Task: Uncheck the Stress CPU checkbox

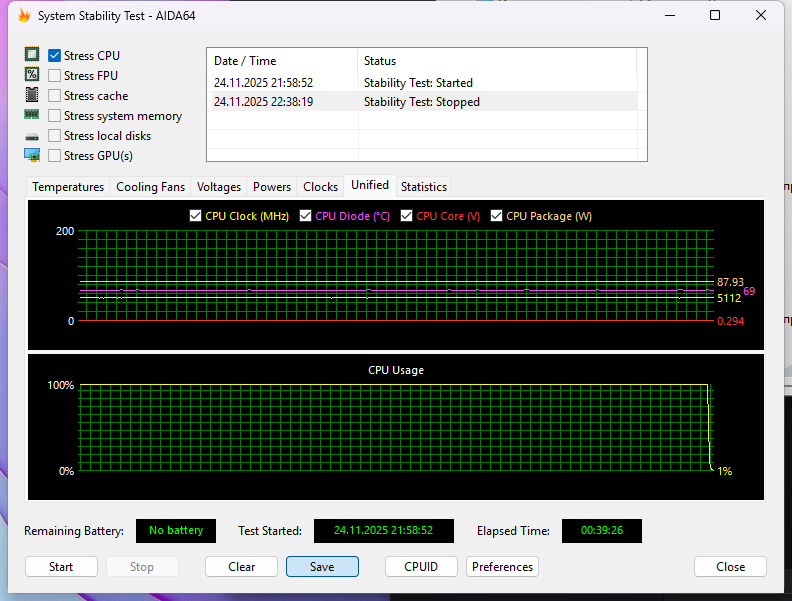Action: tap(55, 56)
